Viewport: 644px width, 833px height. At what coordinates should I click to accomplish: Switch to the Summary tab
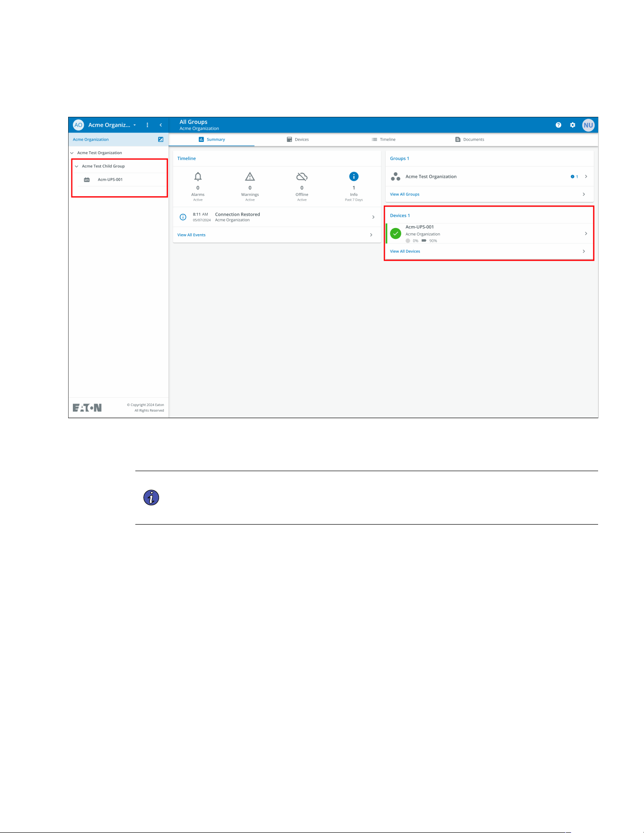coord(212,140)
